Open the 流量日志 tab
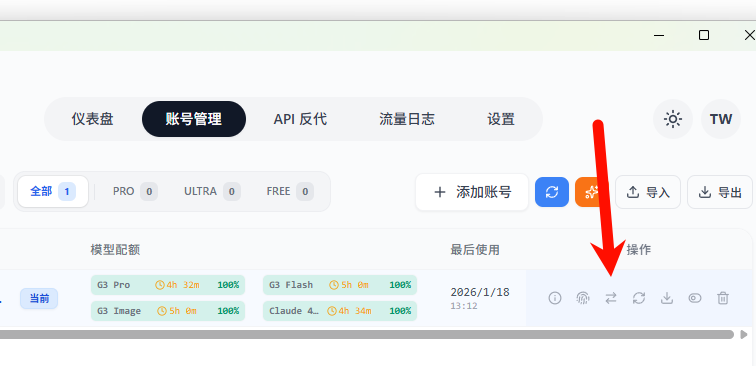 point(407,119)
